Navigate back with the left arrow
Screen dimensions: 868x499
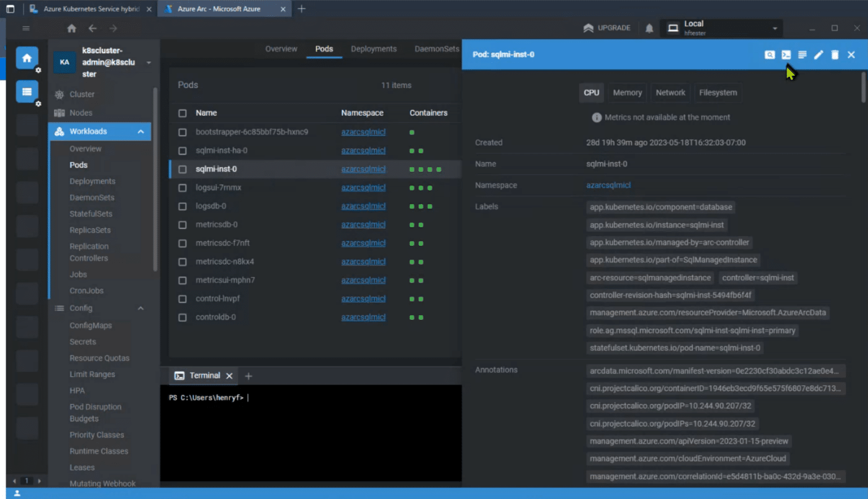(93, 28)
